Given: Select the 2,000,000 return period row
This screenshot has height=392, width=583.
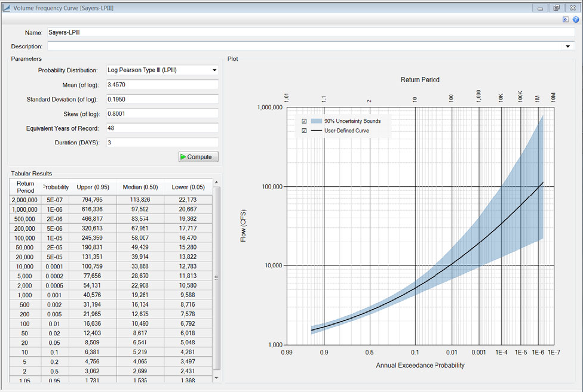Looking at the screenshot, I should (24, 200).
